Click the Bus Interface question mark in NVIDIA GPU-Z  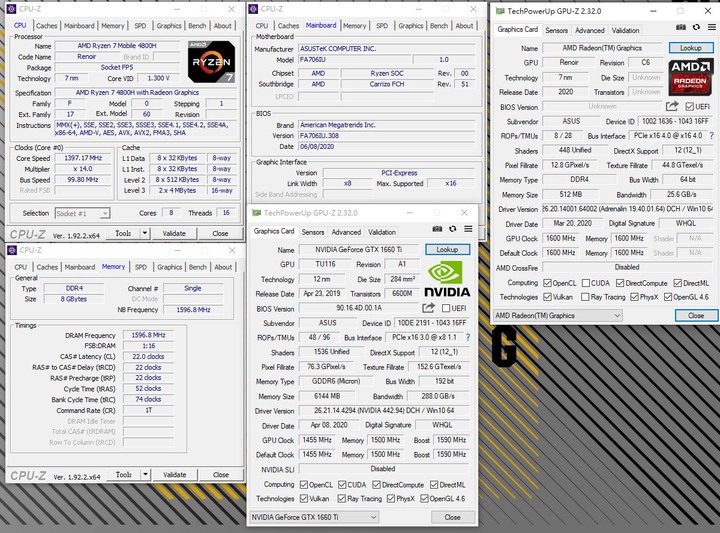[467, 337]
